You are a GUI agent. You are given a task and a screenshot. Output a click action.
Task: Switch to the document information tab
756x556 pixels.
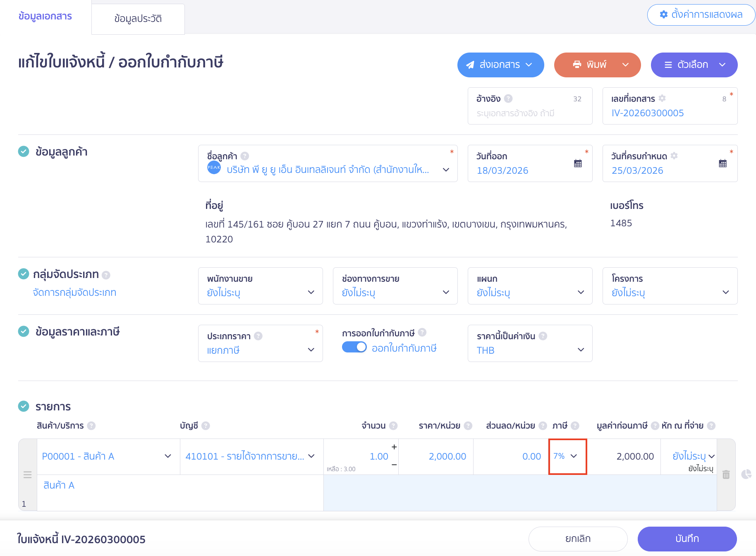[x=45, y=16]
